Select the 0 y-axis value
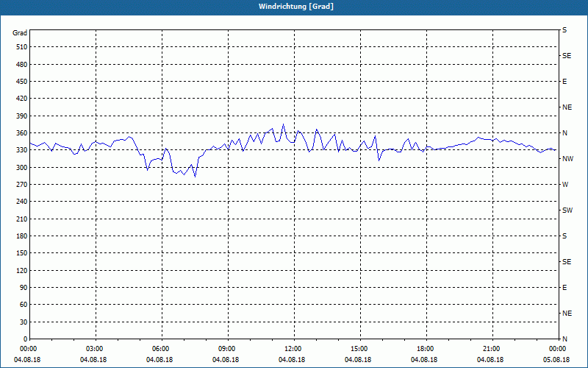This screenshot has height=368, width=588. click(25, 339)
